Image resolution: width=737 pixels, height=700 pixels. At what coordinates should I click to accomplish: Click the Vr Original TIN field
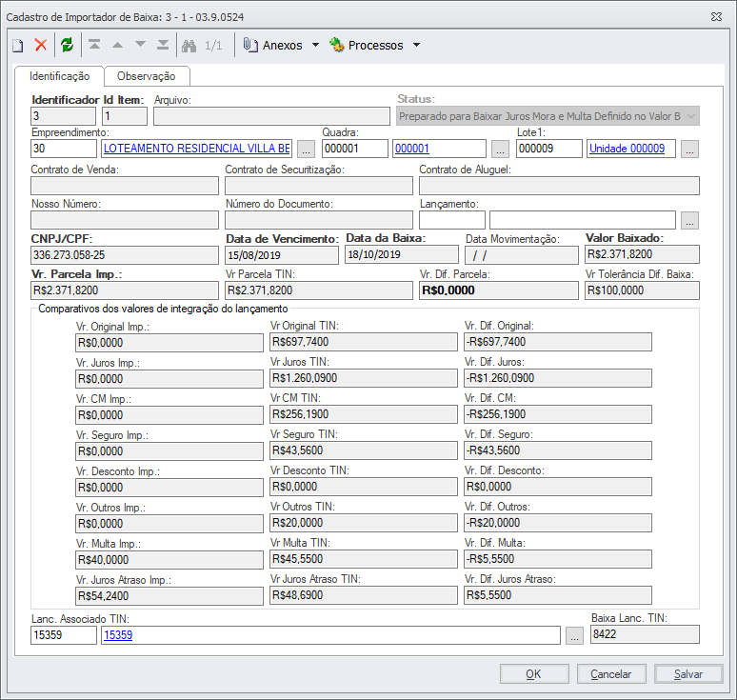tap(364, 342)
